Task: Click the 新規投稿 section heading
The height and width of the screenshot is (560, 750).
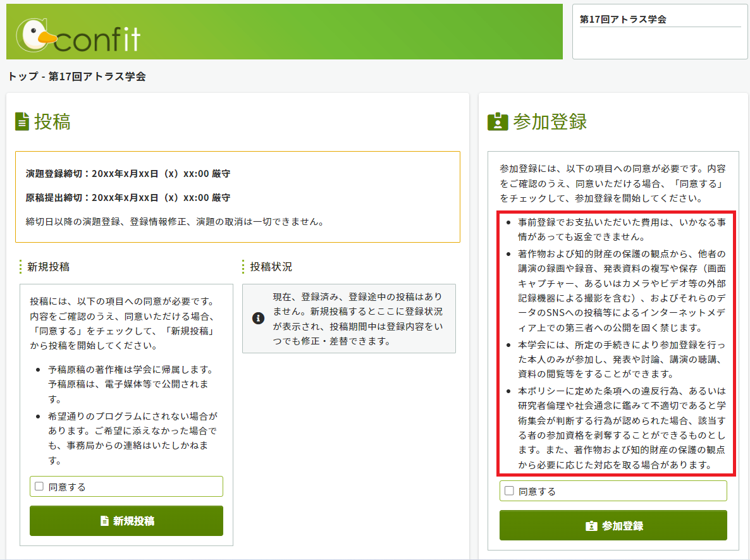Action: click(x=48, y=267)
